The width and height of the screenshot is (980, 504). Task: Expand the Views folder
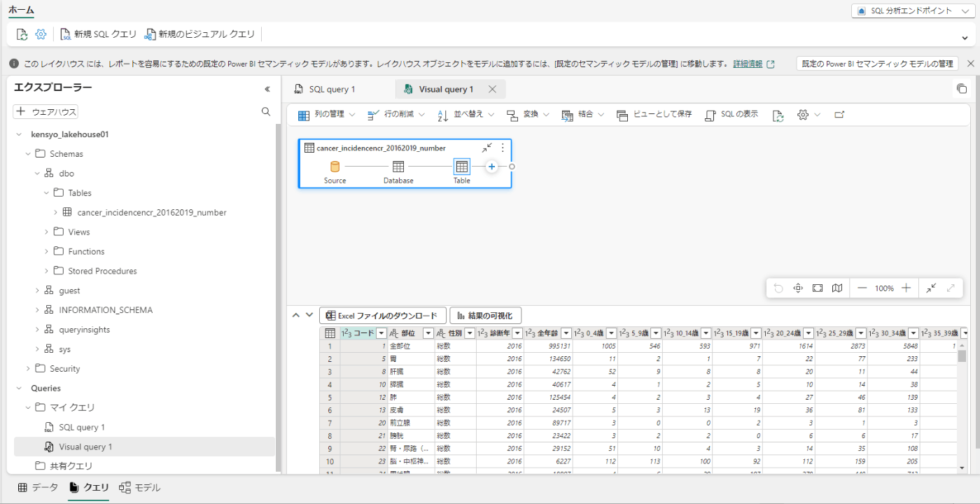tap(47, 232)
